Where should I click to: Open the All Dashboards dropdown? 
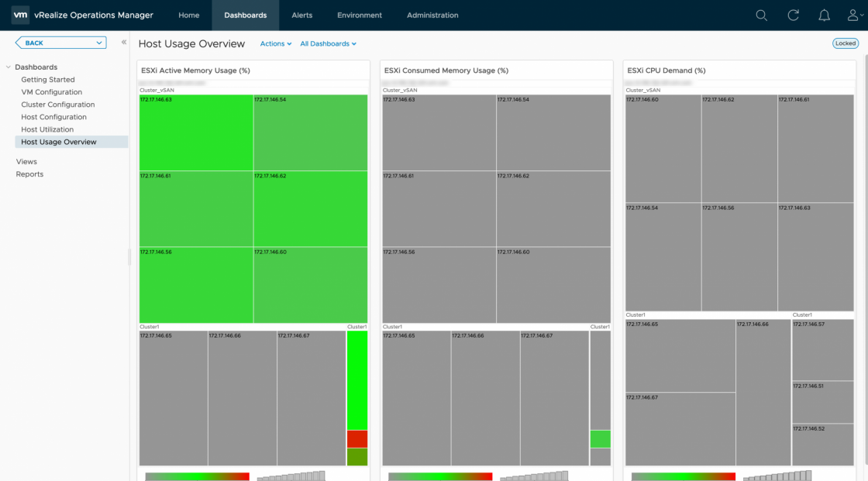click(x=328, y=44)
